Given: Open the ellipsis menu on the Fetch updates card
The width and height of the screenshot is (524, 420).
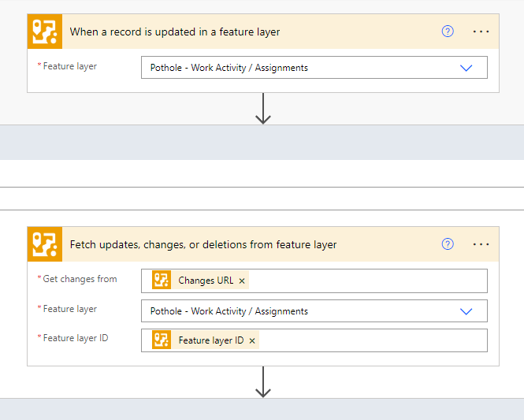Looking at the screenshot, I should [481, 244].
